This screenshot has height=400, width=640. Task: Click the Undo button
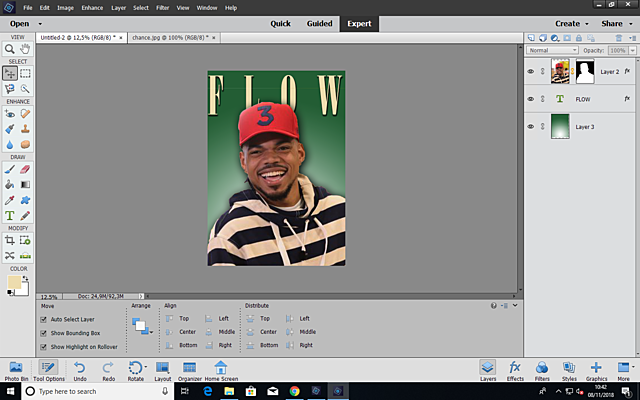tap(80, 371)
